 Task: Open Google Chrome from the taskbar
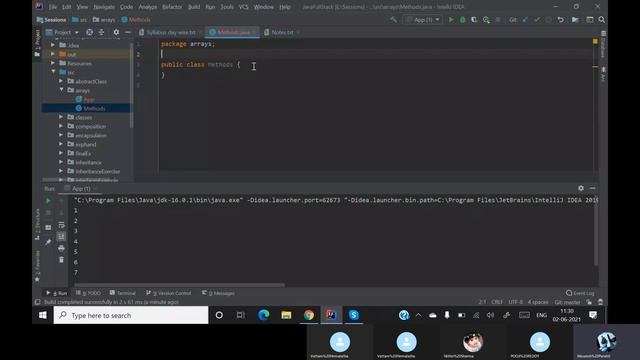pyautogui.click(x=309, y=315)
